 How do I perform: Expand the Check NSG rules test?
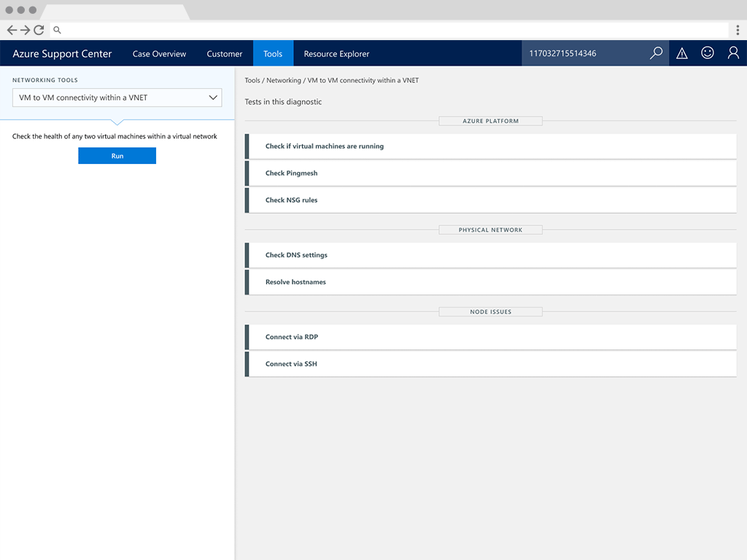(x=491, y=200)
